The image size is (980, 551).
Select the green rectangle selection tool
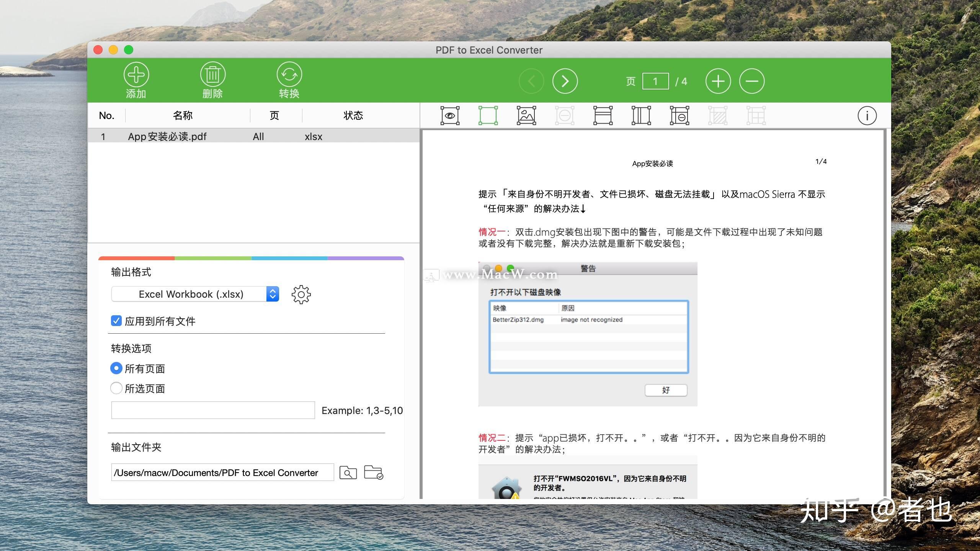[x=488, y=116]
